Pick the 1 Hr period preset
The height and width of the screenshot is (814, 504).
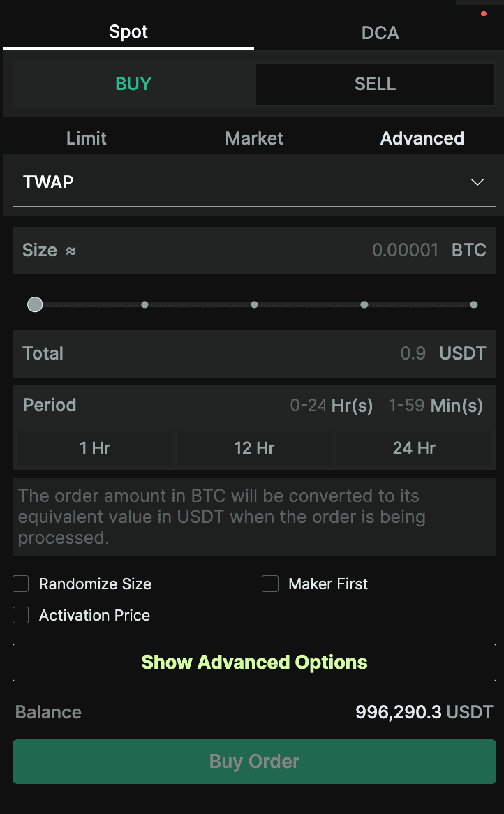click(x=94, y=447)
